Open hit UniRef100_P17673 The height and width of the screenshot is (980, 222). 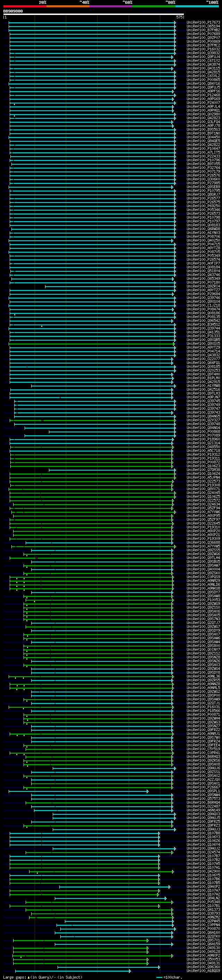(203, 23)
